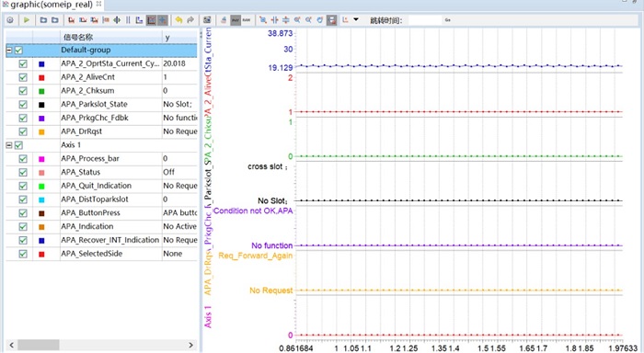This screenshot has height=353, width=644.
Task: Click the screenshot camera icon in toolbar
Action: coord(207,19)
